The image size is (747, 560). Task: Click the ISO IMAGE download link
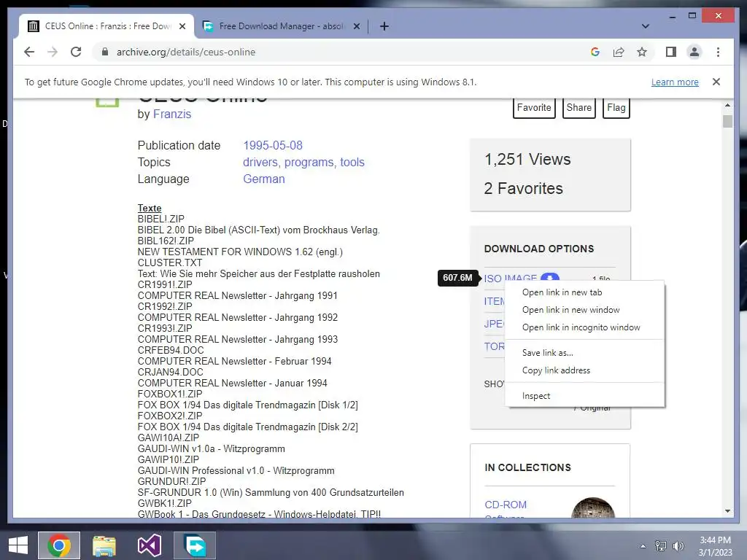coord(510,278)
